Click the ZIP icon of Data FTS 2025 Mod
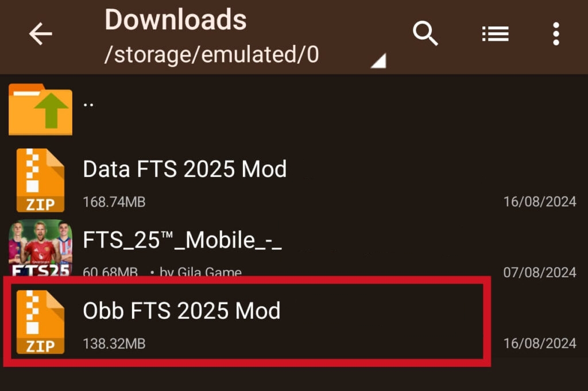588x391 pixels. [x=40, y=180]
